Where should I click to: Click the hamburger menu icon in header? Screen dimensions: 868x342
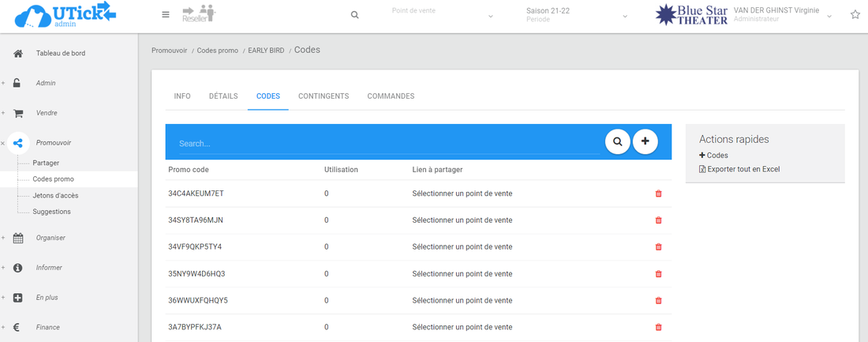[x=165, y=14]
